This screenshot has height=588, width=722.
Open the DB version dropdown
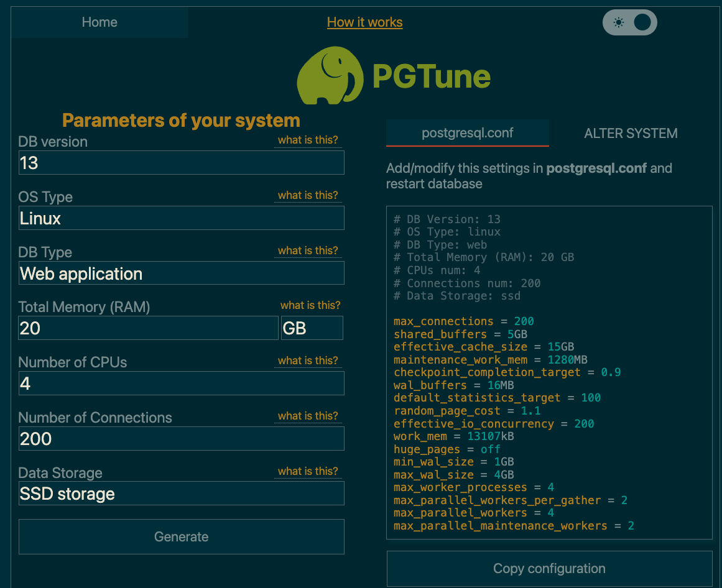(x=181, y=162)
